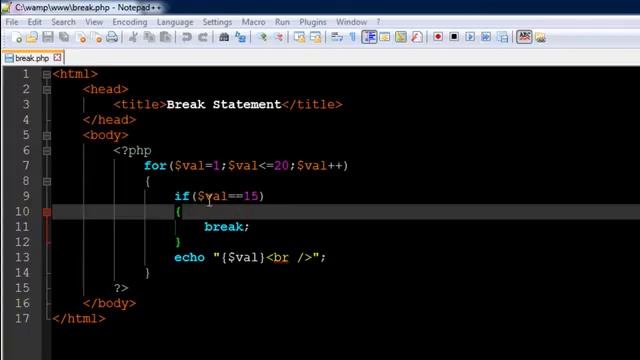This screenshot has width=640, height=360.
Task: Save the document with floppy icon
Action: [x=48, y=38]
